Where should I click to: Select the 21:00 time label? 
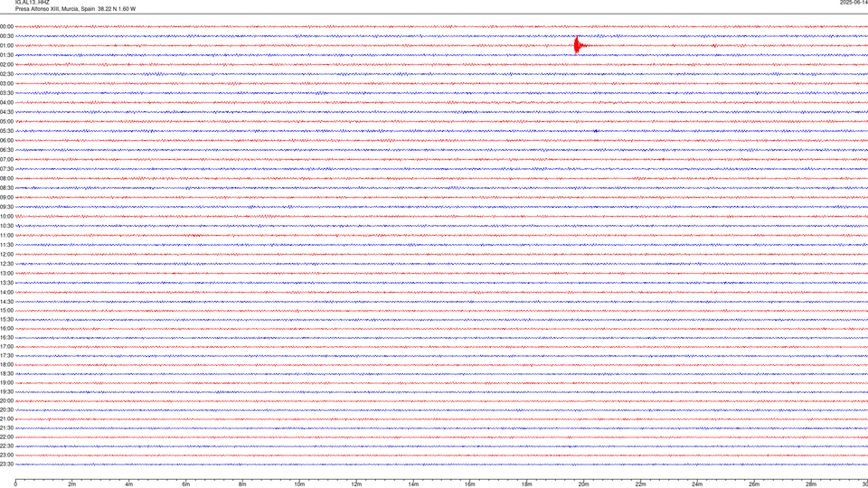click(x=6, y=419)
